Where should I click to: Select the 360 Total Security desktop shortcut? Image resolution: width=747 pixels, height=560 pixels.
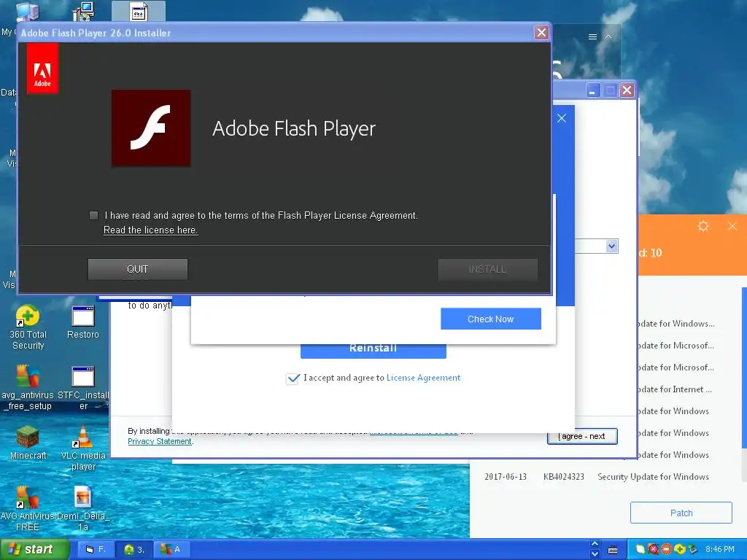pos(28,327)
